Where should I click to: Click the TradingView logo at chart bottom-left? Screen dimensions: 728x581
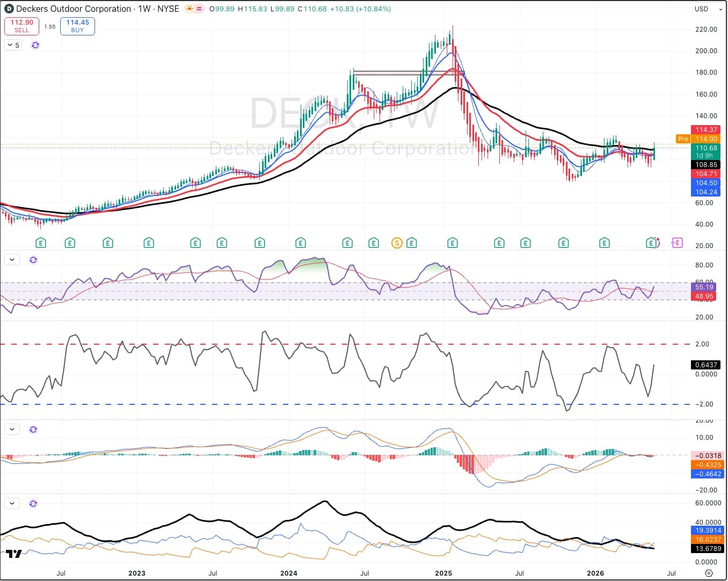coord(14,554)
